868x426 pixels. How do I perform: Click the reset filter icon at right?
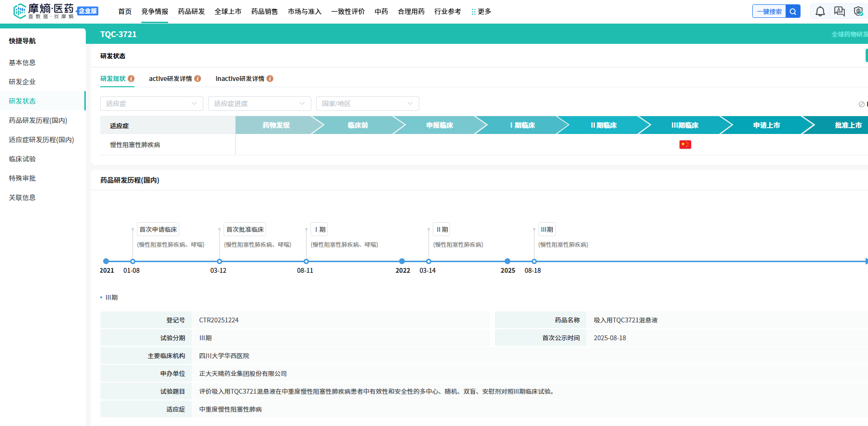861,104
